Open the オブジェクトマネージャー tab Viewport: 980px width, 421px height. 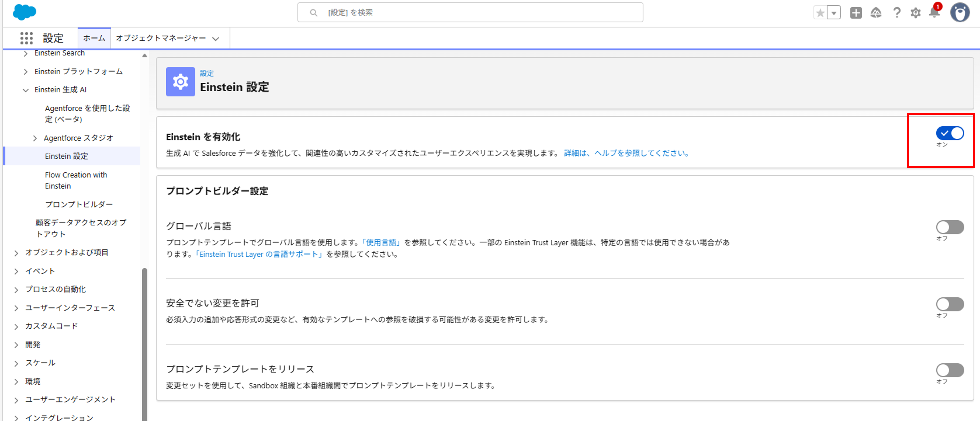[x=161, y=38]
